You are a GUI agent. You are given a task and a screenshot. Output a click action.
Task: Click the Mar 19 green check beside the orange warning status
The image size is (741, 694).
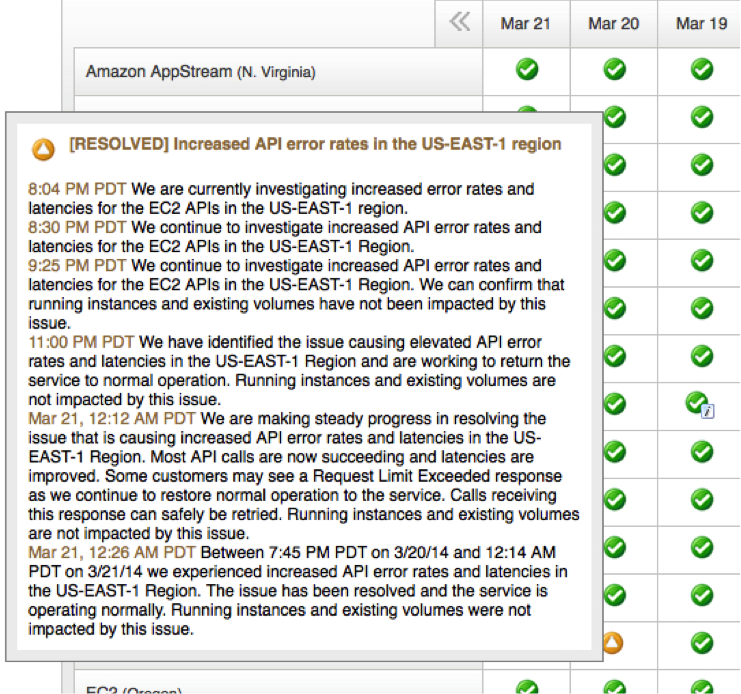(x=702, y=643)
